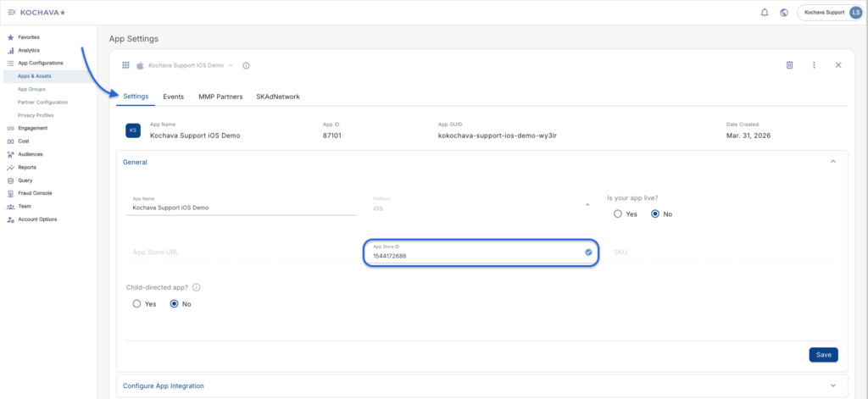The width and height of the screenshot is (868, 399).
Task: Expand Configure App Integration section
Action: coord(481,385)
